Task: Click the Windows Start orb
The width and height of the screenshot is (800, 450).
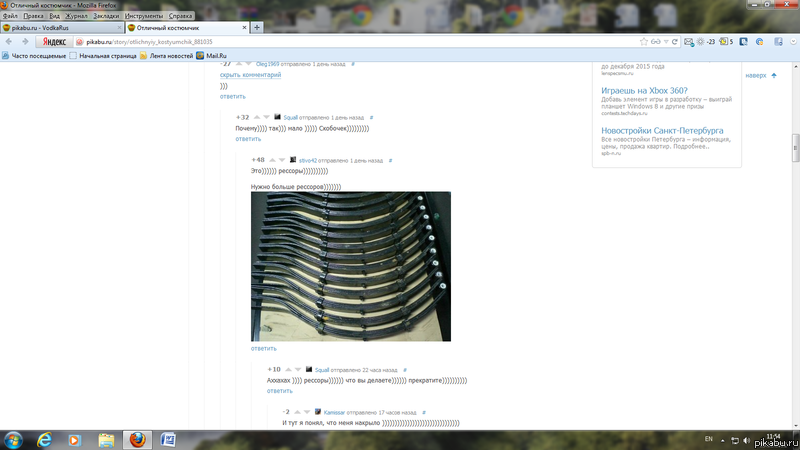Action: click(x=13, y=440)
